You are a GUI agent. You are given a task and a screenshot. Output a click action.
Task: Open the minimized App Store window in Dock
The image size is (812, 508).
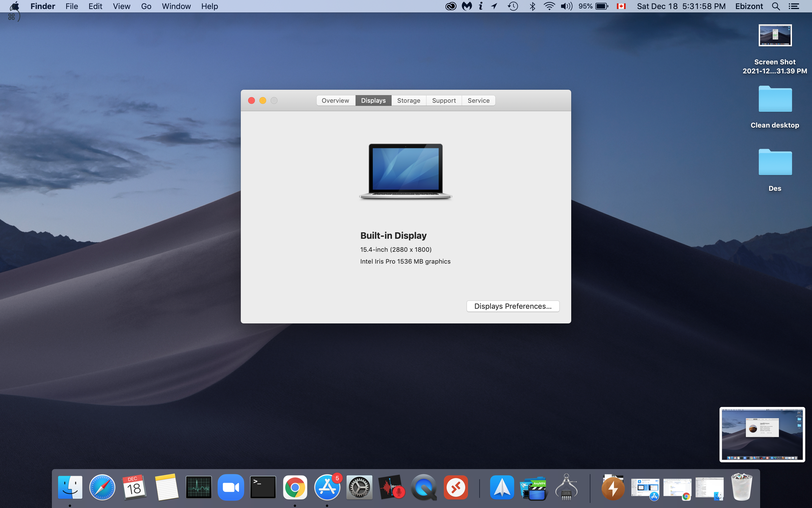pos(645,489)
